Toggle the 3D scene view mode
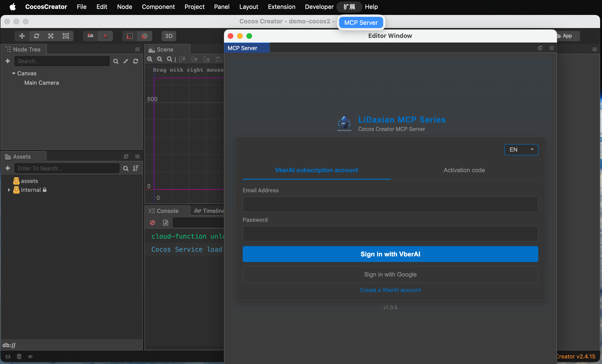 tap(169, 36)
